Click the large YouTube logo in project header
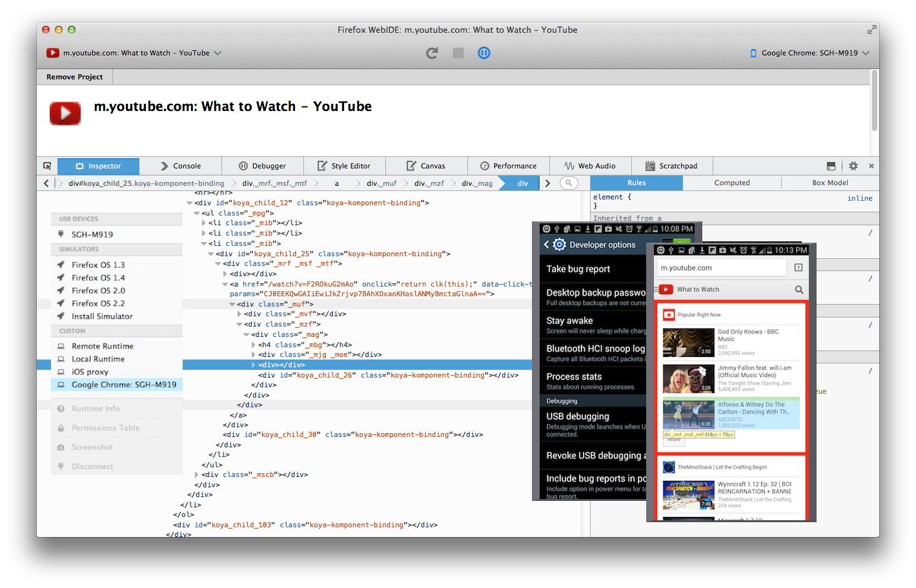The height and width of the screenshot is (588, 916). (x=65, y=114)
